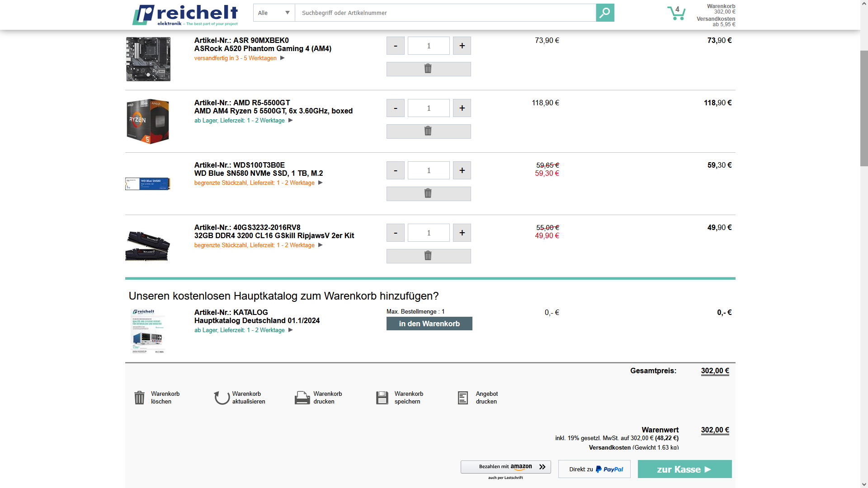Open the Alle category dropdown
The width and height of the screenshot is (868, 488).
pos(274,13)
